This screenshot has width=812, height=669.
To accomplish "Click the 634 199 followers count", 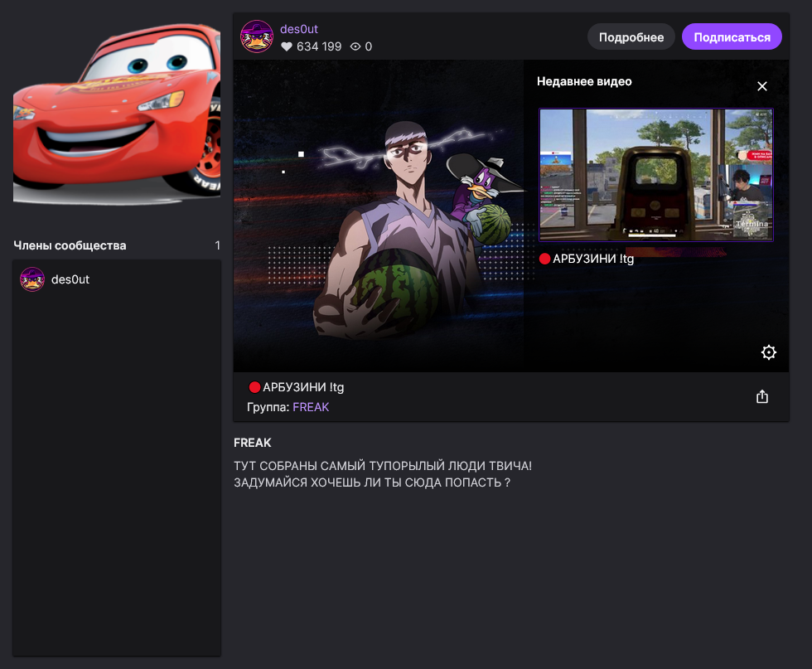I will pyautogui.click(x=319, y=46).
